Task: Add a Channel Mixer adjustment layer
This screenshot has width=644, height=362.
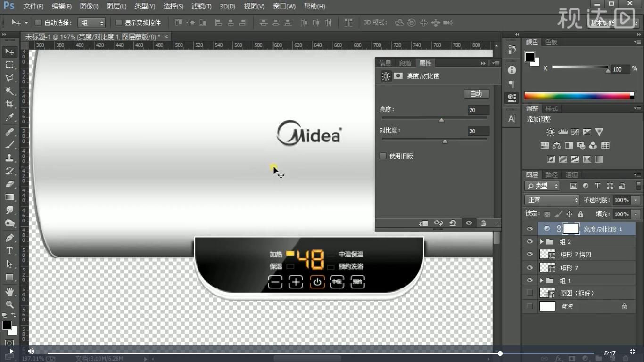Action: point(593,146)
